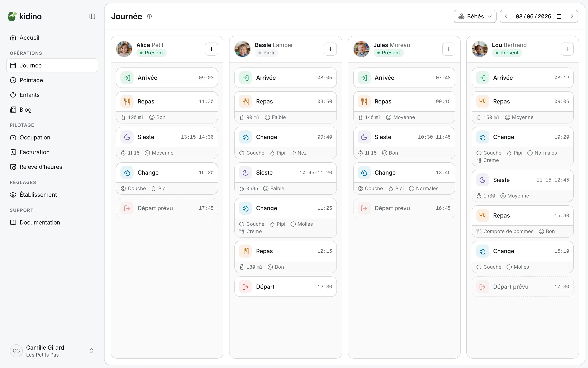588x368 pixels.
Task: Click "Compote de pommes" in Lou's Repas
Action: (x=508, y=231)
